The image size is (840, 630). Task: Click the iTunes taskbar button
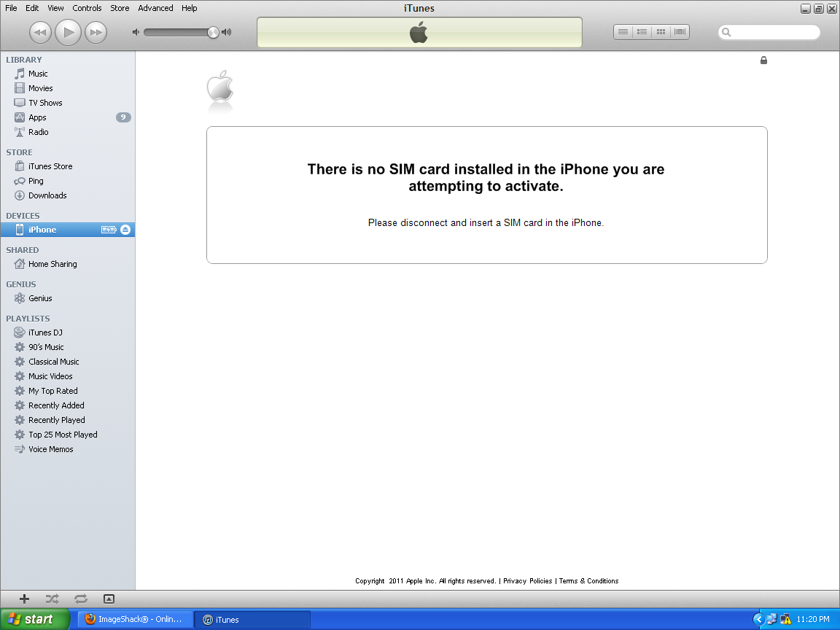(252, 619)
